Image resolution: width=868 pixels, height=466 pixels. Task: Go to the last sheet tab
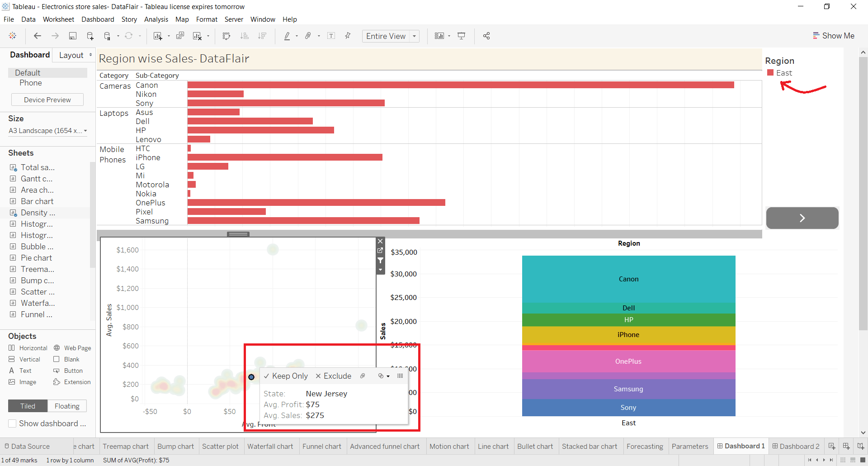click(x=831, y=460)
